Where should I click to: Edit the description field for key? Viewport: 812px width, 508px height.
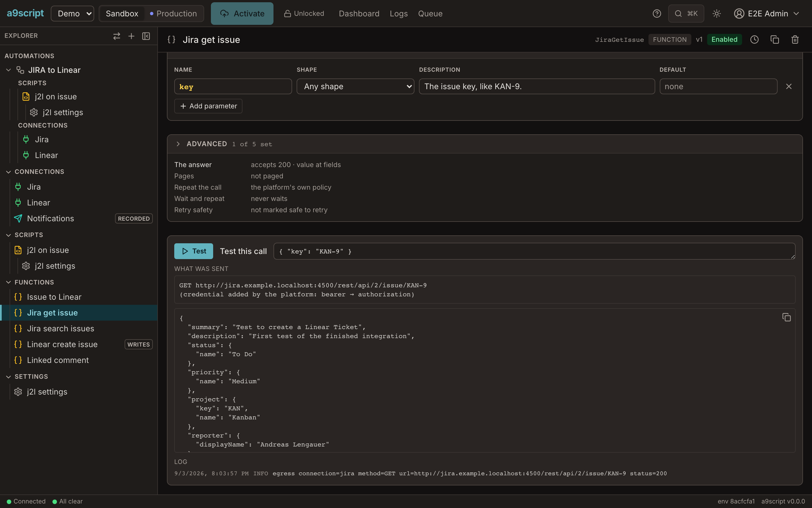pos(537,86)
